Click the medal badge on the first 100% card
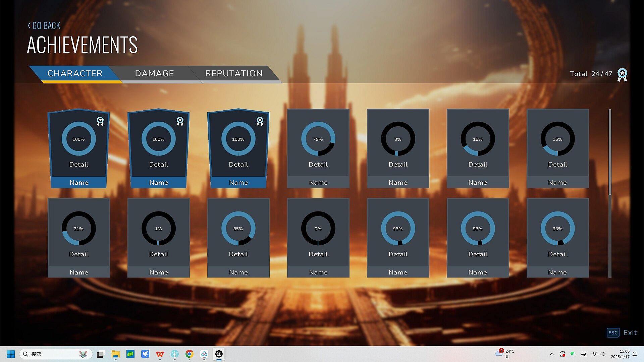Image resolution: width=644 pixels, height=362 pixels. point(100,121)
